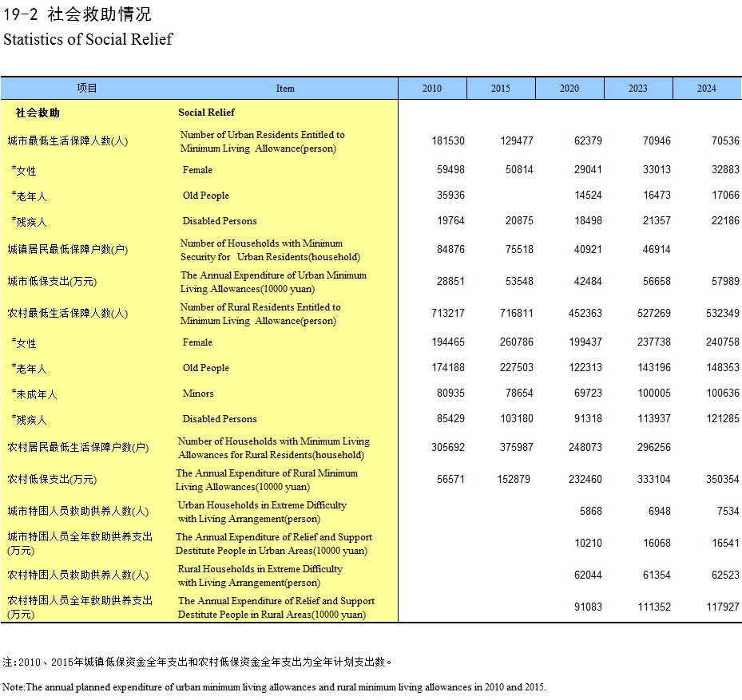Viewport: 742px width, 700px height.
Task: Click the '19-2 社会救助情况' heading
Action: coord(77,14)
